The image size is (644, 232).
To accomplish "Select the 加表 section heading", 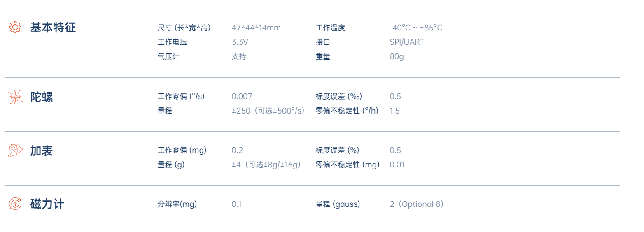I will [x=42, y=151].
